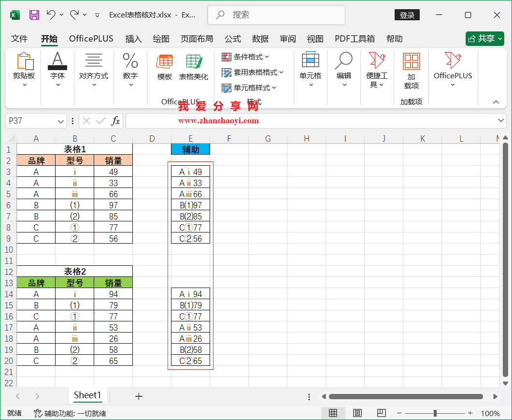Open the File (文件) menu
This screenshot has width=512, height=420.
(x=19, y=39)
